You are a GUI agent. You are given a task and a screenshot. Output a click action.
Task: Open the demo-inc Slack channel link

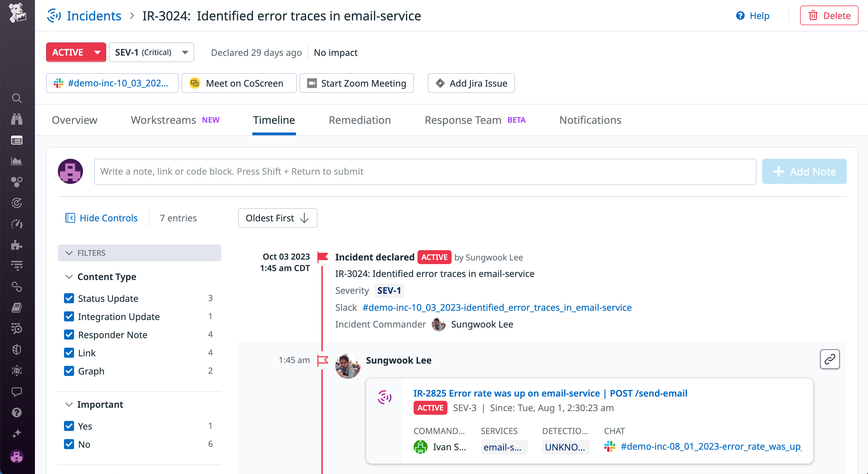pyautogui.click(x=112, y=83)
